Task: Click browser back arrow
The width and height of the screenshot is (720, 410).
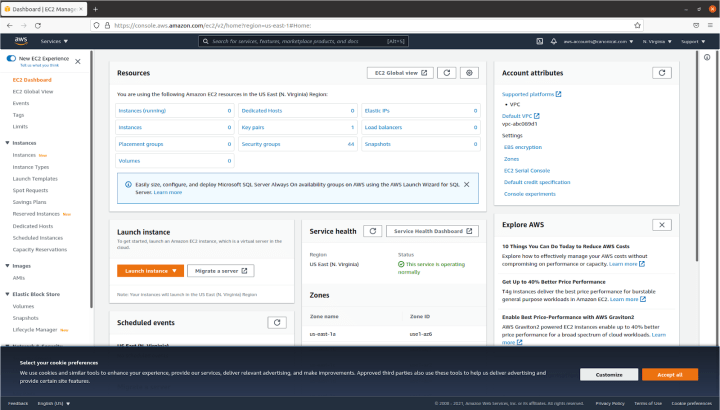Action: click(x=10, y=26)
